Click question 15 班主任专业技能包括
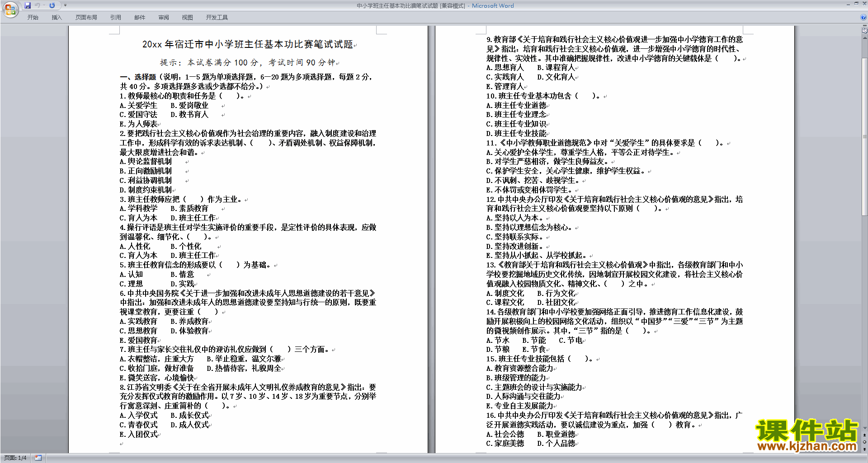 coord(540,359)
